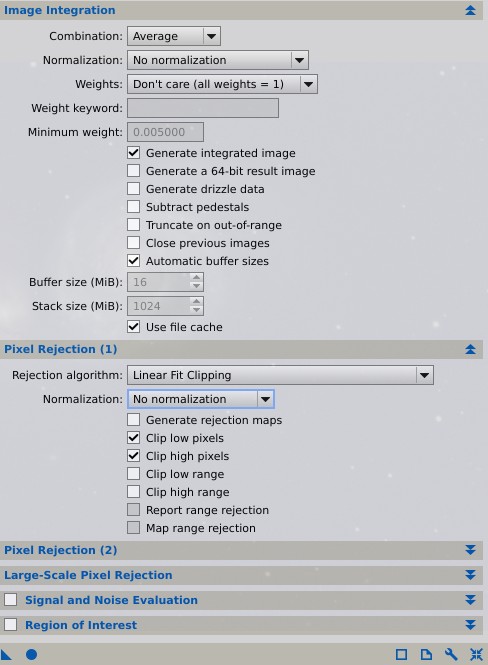The width and height of the screenshot is (488, 665).
Task: Open the Combination dropdown showing Average
Action: tap(174, 36)
